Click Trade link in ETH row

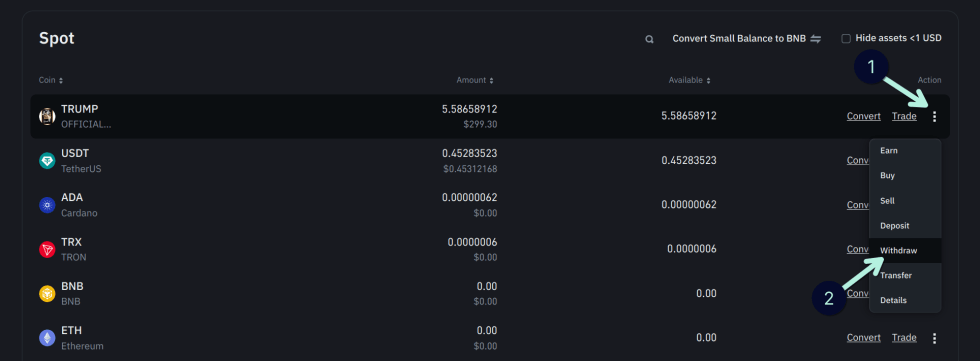coord(904,338)
